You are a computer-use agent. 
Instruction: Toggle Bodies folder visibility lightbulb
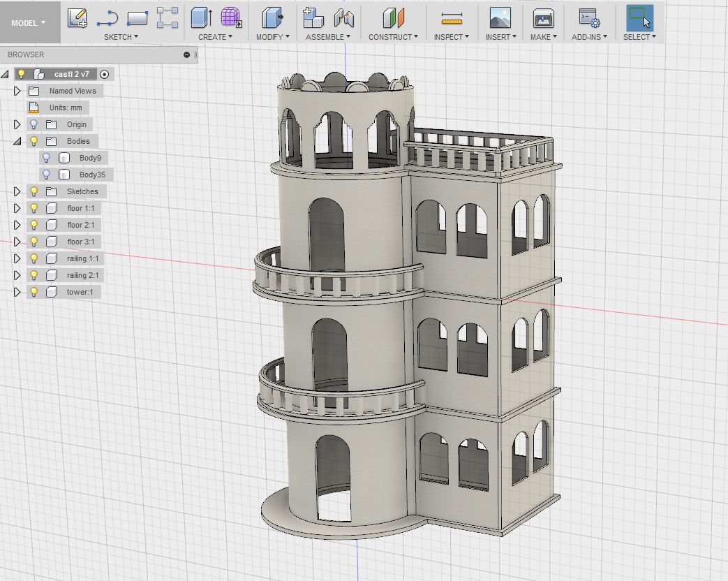tap(34, 141)
